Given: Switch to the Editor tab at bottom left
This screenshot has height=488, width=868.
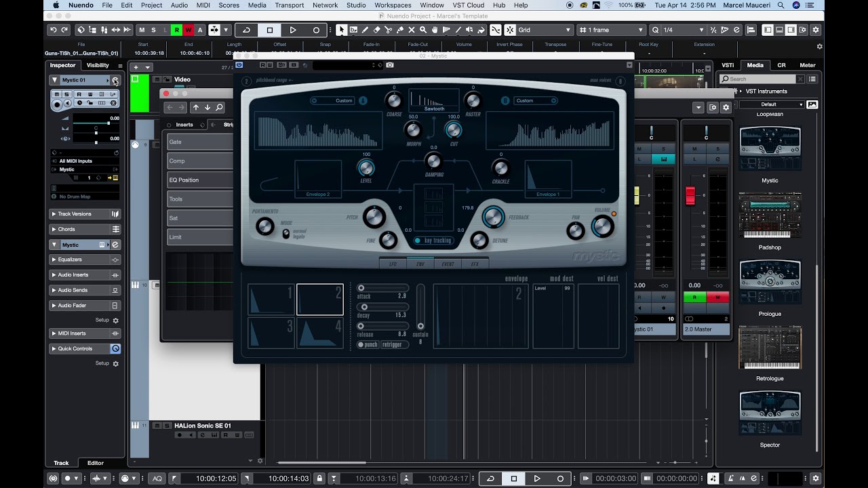Looking at the screenshot, I should 96,463.
